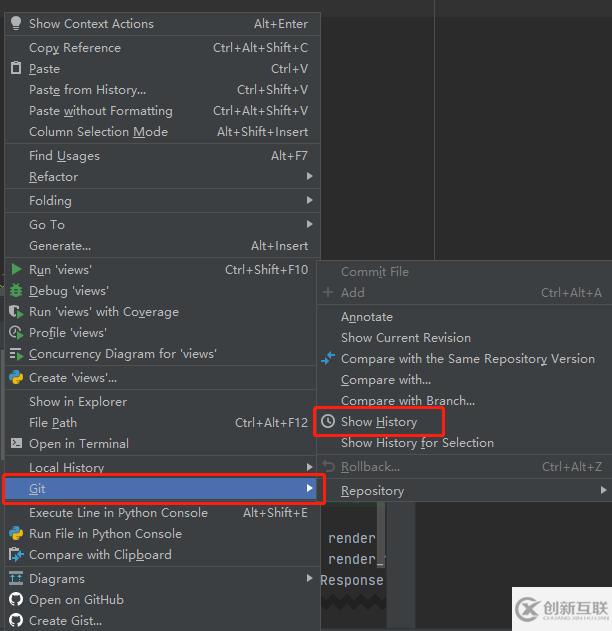Choose Run 'views' with Coverage
The image size is (612, 631).
tap(162, 311)
